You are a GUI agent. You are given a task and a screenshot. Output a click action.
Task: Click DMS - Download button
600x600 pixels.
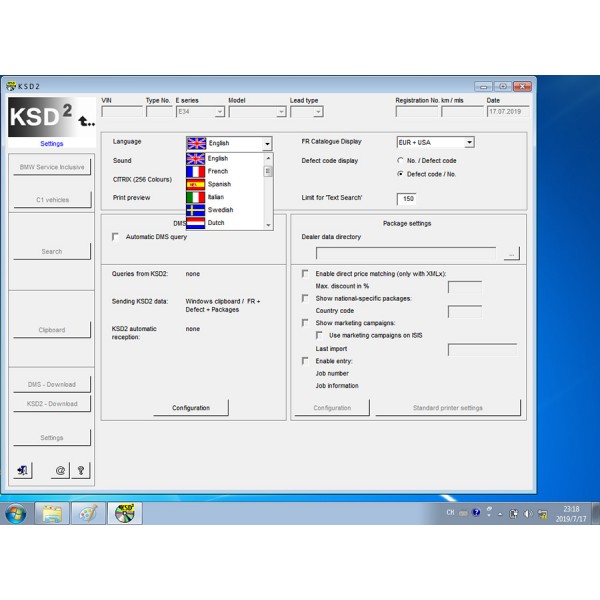coord(52,384)
